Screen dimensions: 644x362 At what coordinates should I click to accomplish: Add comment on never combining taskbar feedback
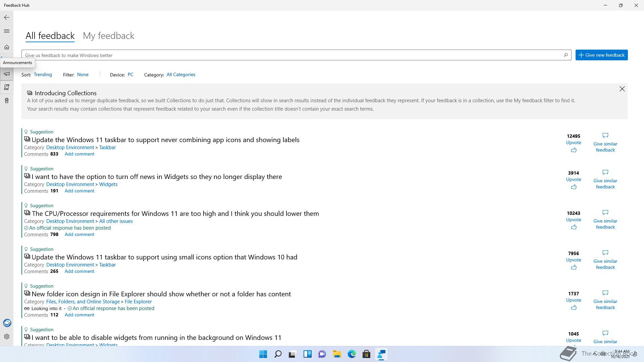pyautogui.click(x=79, y=154)
